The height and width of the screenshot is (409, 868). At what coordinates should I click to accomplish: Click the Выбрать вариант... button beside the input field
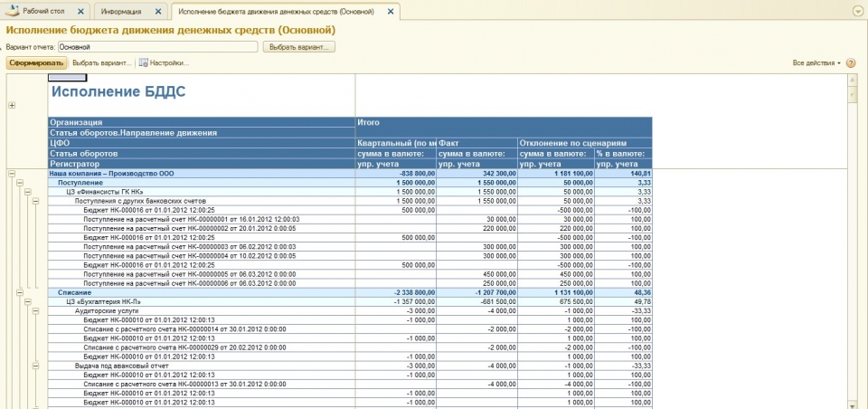click(x=299, y=47)
